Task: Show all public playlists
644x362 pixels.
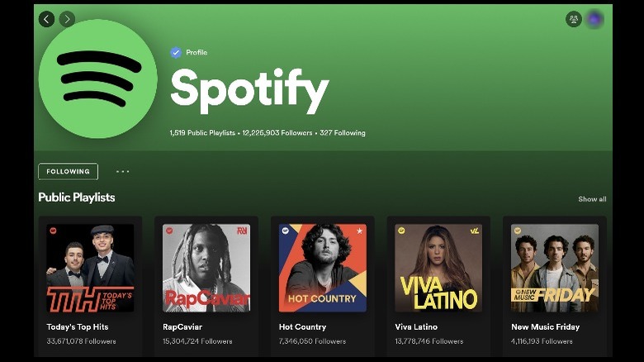Action: pyautogui.click(x=592, y=199)
